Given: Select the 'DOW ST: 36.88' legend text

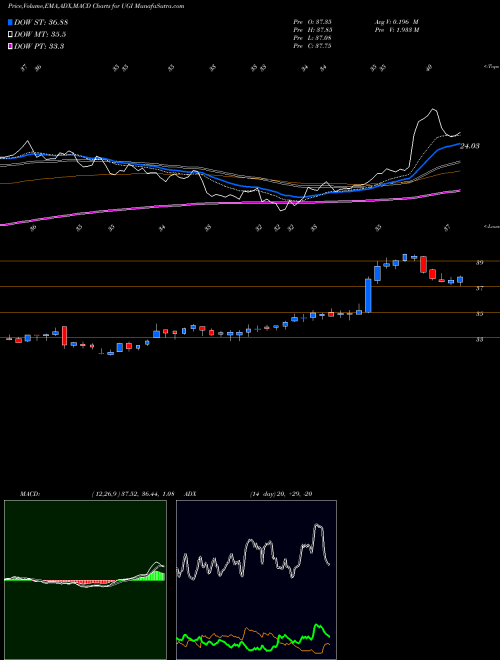Looking at the screenshot, I should point(41,22).
